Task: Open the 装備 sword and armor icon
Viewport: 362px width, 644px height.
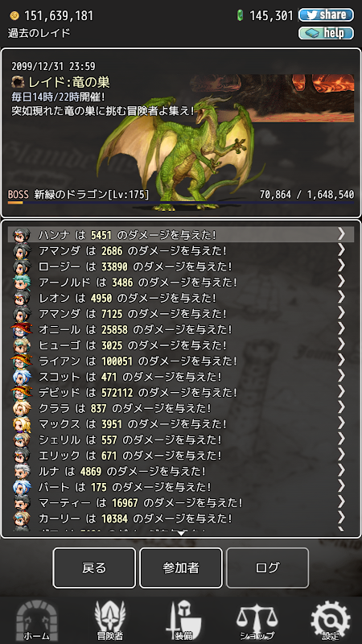Action: point(183,619)
